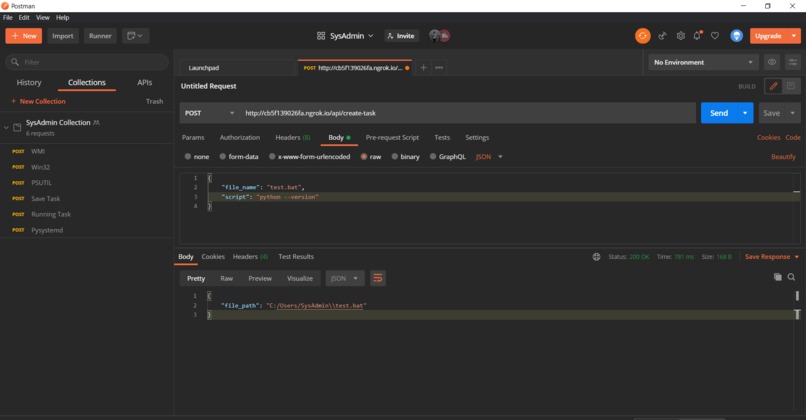Open the File menu

8,17
